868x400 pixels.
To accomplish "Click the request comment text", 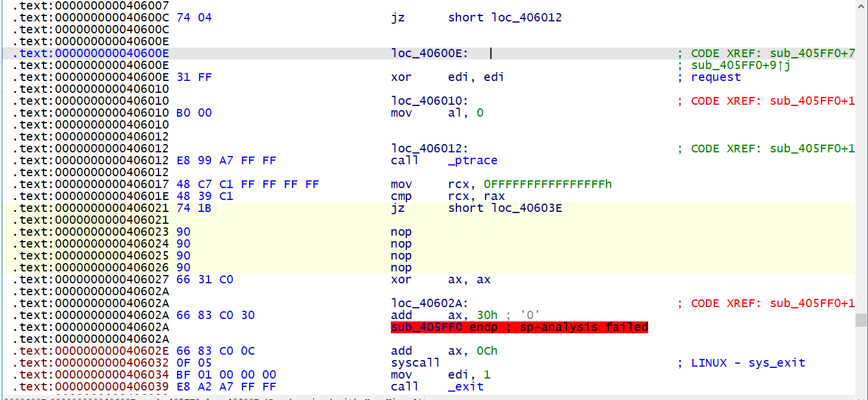I will click(x=715, y=77).
